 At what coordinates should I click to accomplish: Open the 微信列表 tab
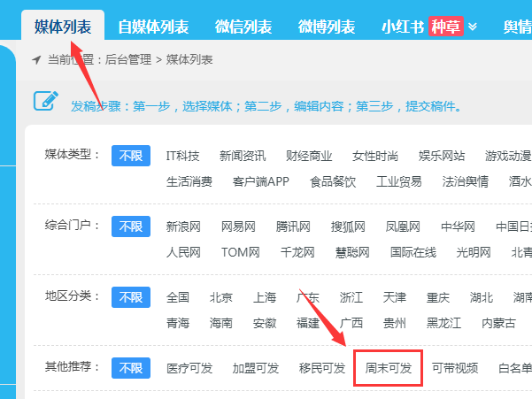[241, 27]
